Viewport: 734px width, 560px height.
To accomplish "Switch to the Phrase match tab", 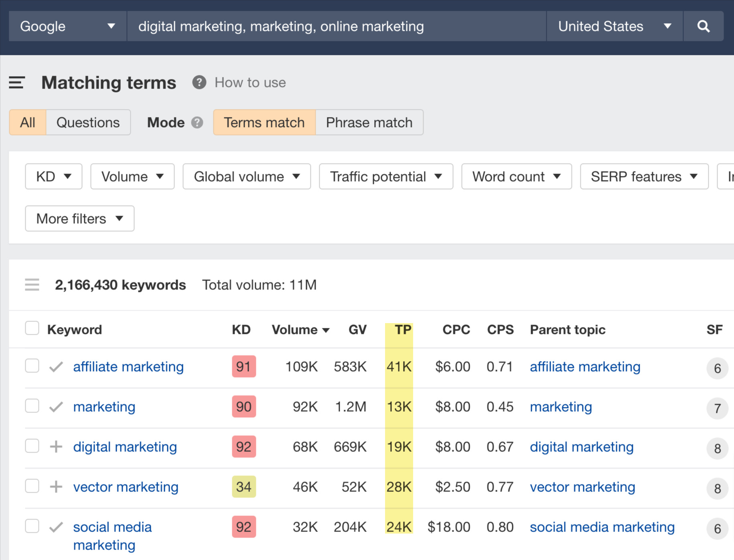I will click(x=369, y=122).
